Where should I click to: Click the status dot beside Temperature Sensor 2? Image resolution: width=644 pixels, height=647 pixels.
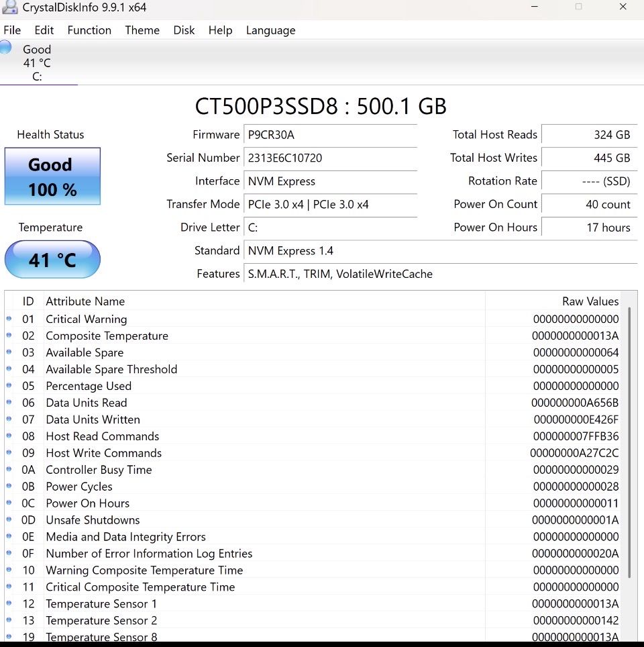[x=9, y=619]
